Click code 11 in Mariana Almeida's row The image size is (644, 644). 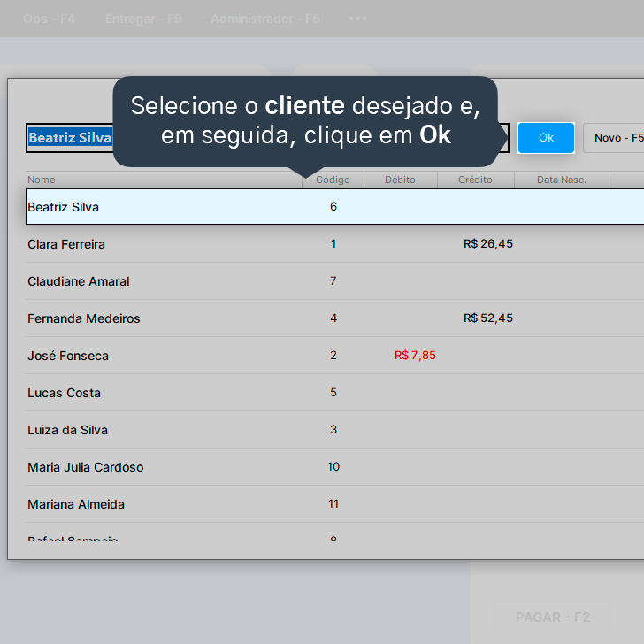tap(333, 504)
